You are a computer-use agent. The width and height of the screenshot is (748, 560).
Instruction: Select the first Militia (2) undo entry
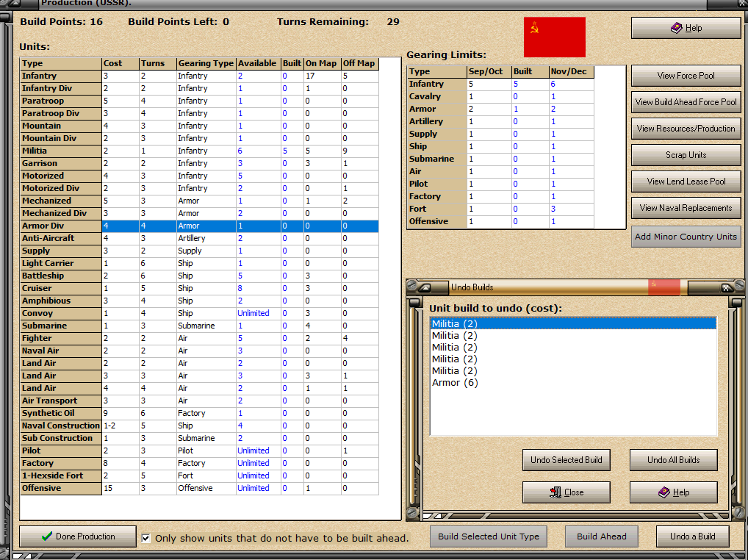[x=573, y=323]
